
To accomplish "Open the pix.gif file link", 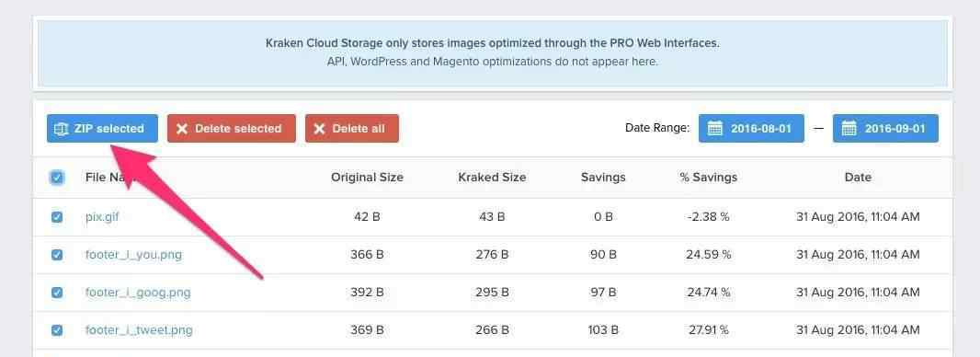I will coord(102,217).
